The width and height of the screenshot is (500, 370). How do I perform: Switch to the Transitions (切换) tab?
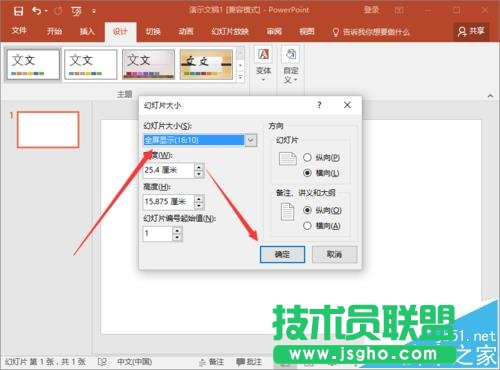coord(153,31)
